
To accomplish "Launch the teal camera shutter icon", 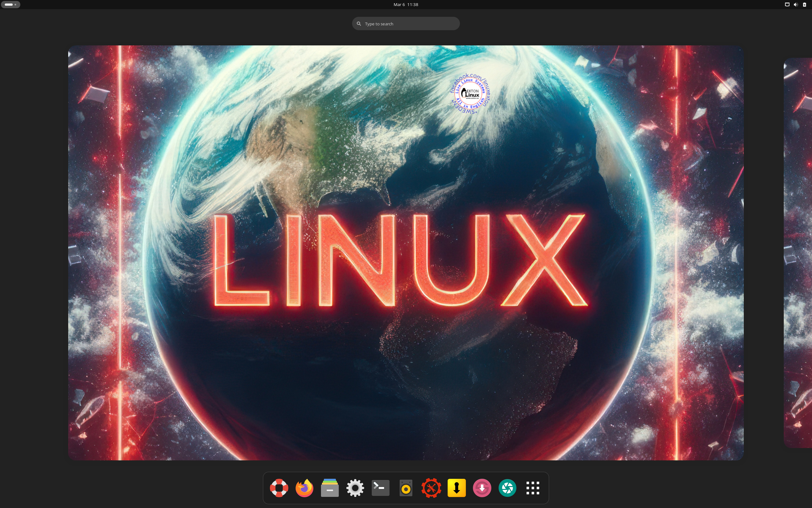I will pos(507,488).
